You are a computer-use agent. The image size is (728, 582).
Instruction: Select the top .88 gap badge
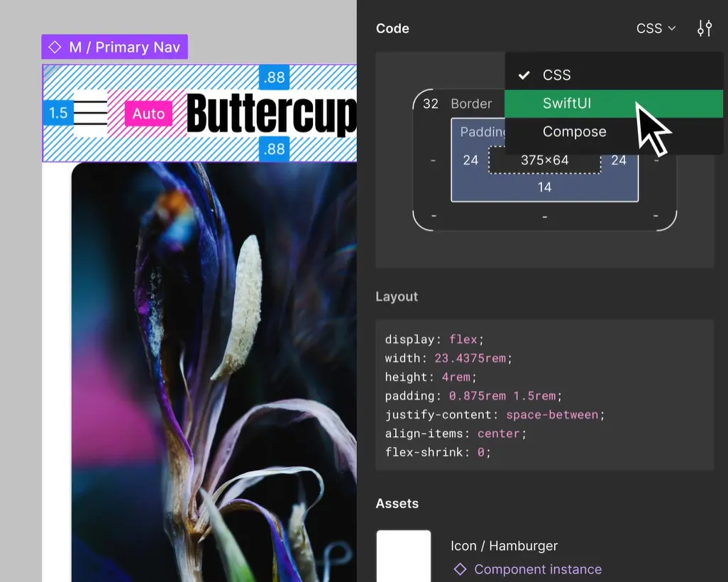tap(275, 78)
